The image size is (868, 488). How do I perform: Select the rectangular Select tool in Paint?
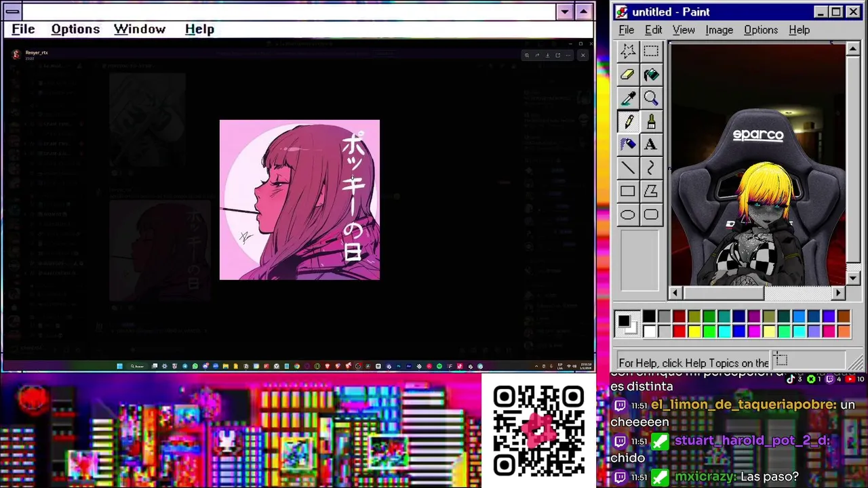[651, 52]
